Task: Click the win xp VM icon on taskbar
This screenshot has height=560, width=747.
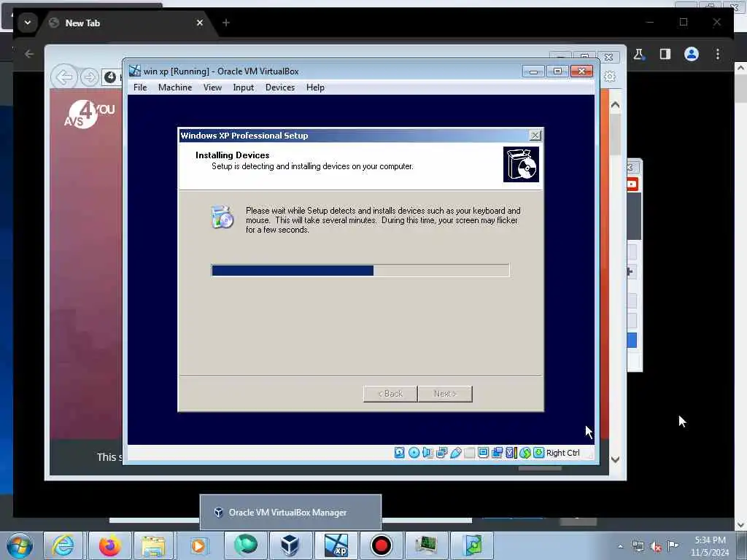Action: pyautogui.click(x=336, y=545)
